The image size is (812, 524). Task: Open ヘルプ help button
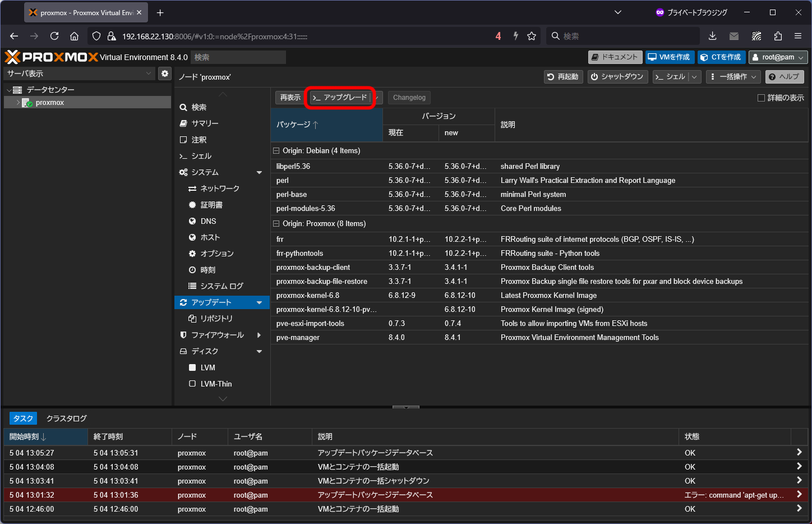coord(785,77)
